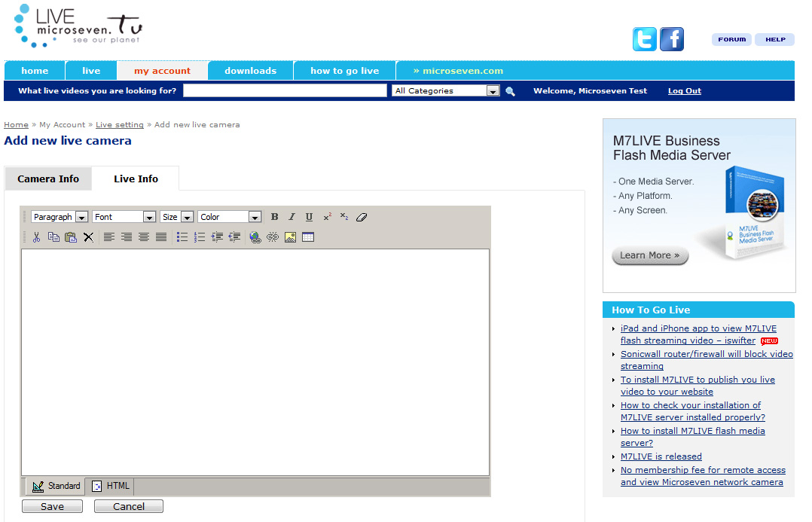This screenshot has height=522, width=812.
Task: Click the delete X icon in editor
Action: pyautogui.click(x=89, y=237)
